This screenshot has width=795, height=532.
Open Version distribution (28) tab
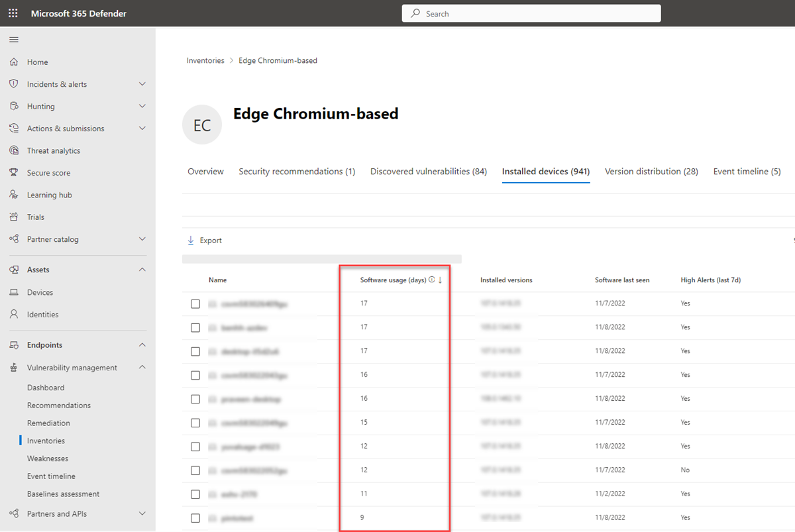click(x=651, y=172)
